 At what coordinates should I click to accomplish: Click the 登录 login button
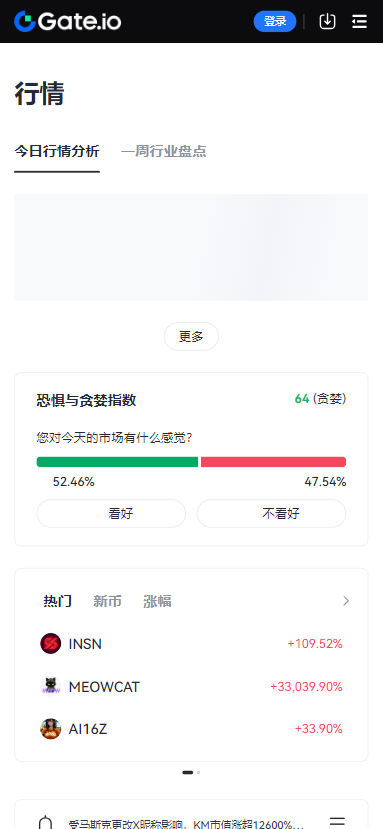[275, 21]
